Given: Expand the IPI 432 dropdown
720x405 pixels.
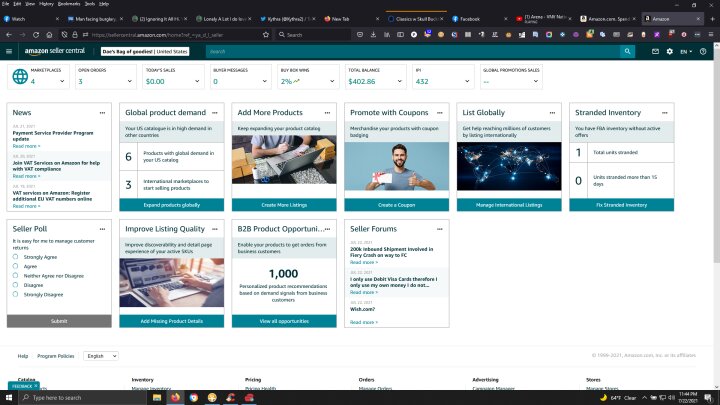Looking at the screenshot, I should pos(467,81).
